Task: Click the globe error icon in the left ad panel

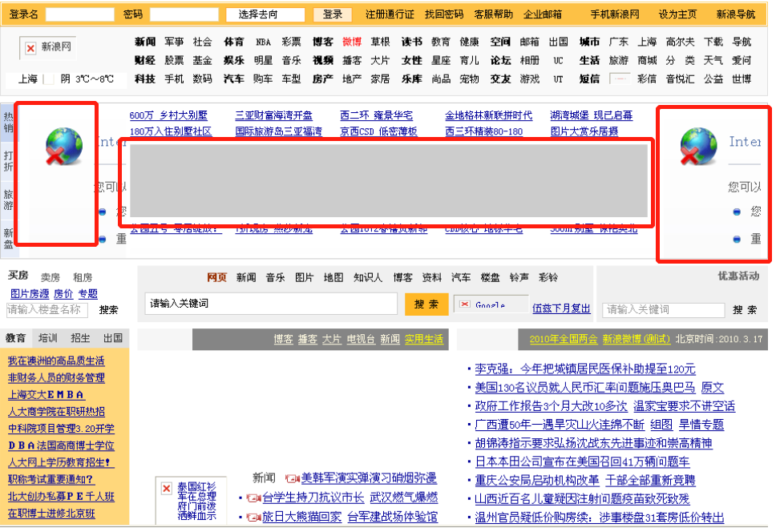Action: [x=63, y=146]
